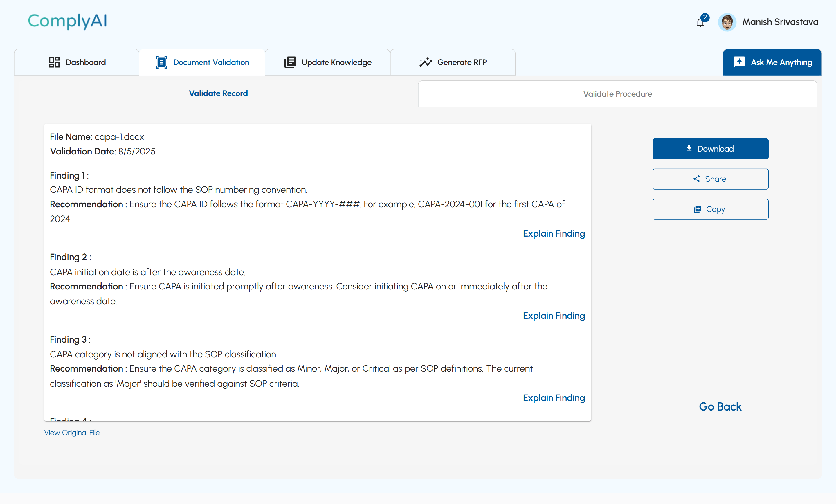The width and height of the screenshot is (836, 504).
Task: Go to the Generate RFP tab
Action: point(453,62)
